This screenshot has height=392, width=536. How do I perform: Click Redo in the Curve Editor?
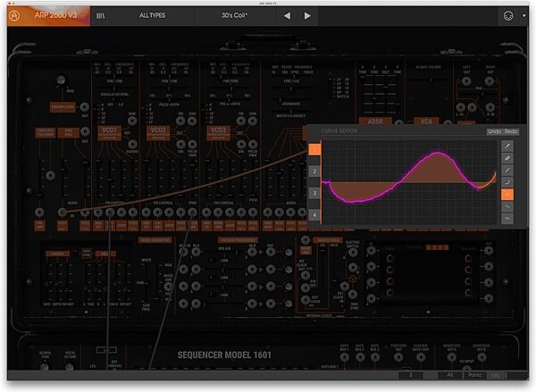click(x=511, y=131)
